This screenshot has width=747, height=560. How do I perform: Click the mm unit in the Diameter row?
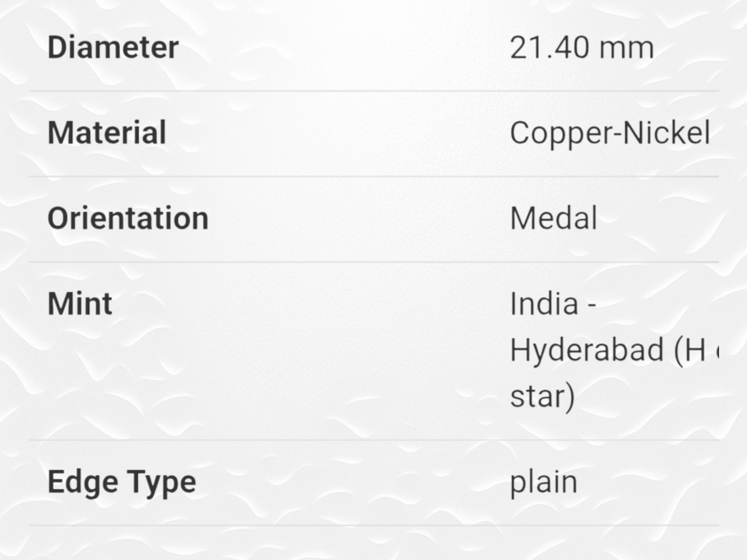626,51
